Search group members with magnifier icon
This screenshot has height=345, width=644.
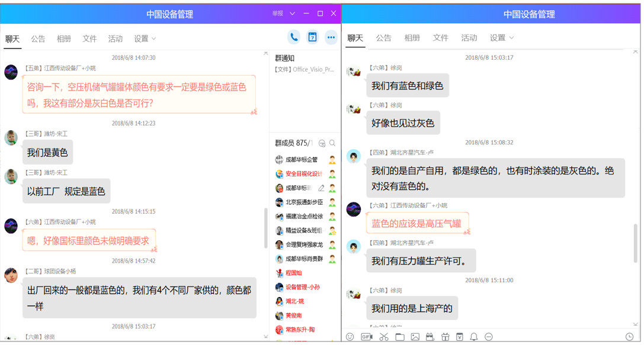(x=332, y=143)
